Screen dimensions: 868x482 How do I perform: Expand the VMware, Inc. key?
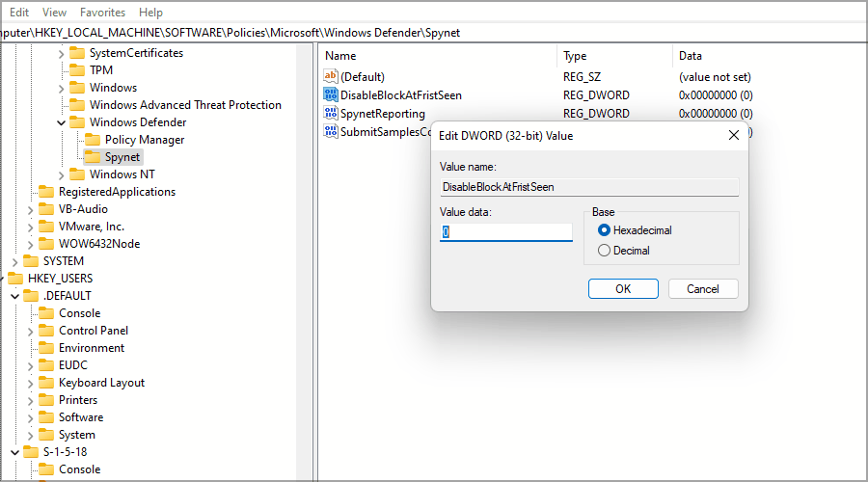coord(31,227)
